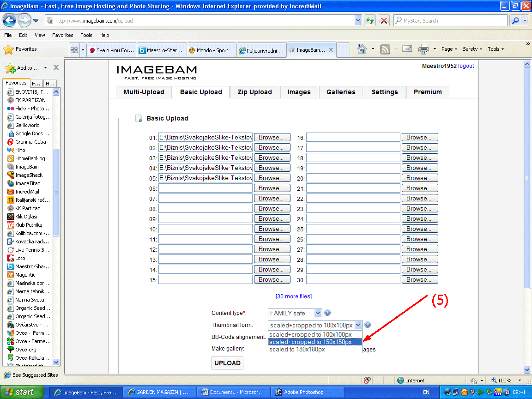Click the Add to Favorites star icon
The image size is (532, 399).
coord(10,68)
